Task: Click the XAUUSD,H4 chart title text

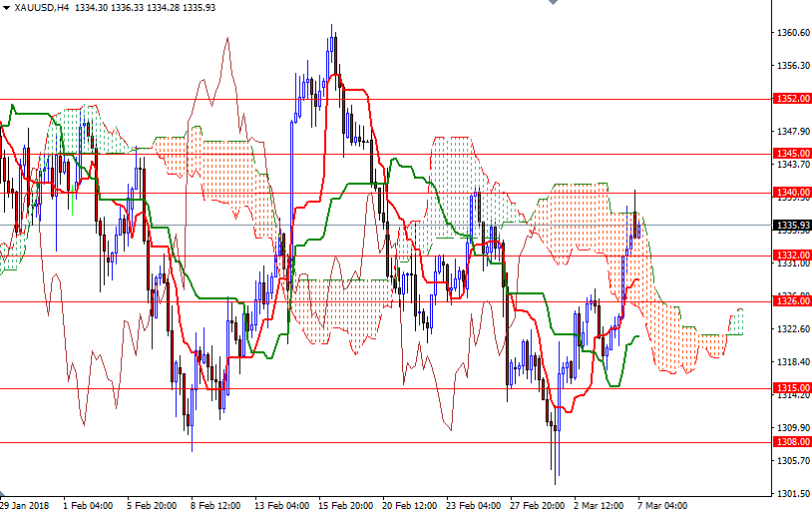Action: coord(42,7)
